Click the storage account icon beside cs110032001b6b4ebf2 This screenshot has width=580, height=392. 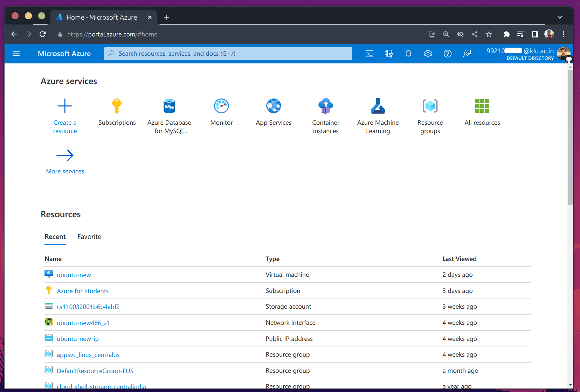pyautogui.click(x=49, y=306)
